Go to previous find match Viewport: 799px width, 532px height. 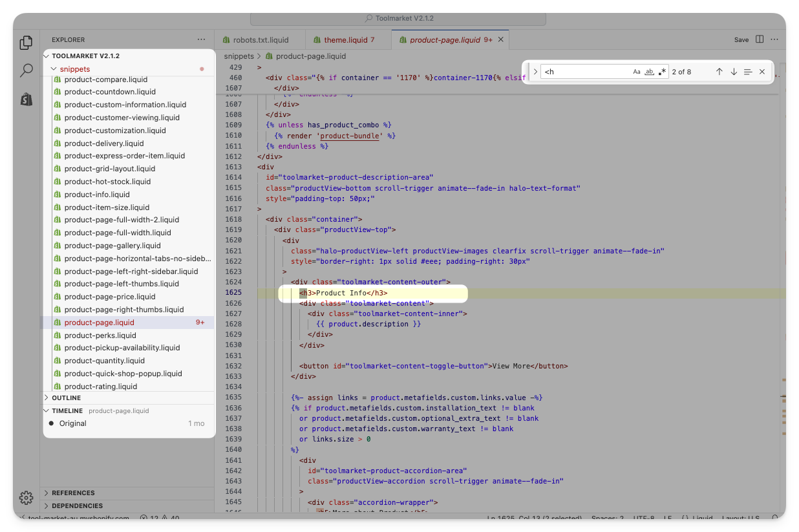(x=719, y=72)
